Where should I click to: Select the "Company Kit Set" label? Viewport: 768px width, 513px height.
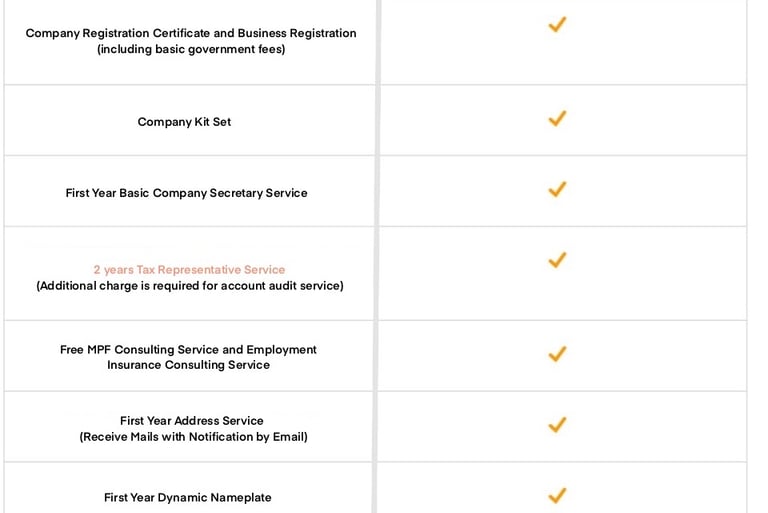185,122
